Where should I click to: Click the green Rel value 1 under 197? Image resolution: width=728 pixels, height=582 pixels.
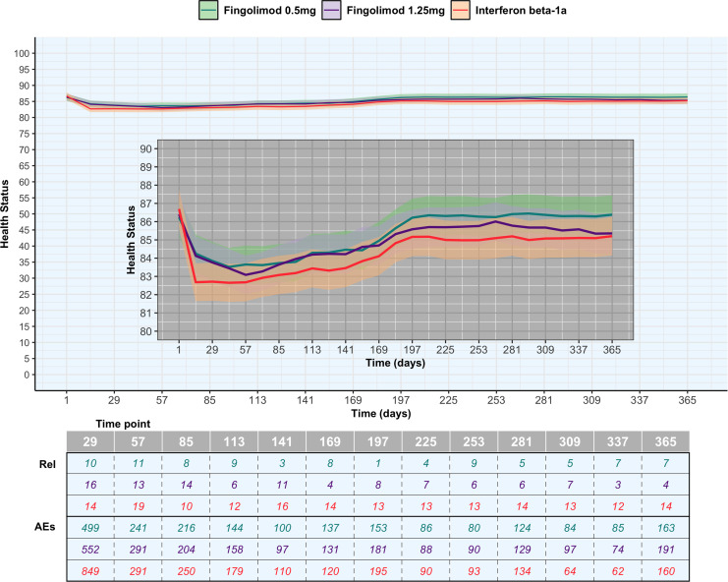point(378,463)
